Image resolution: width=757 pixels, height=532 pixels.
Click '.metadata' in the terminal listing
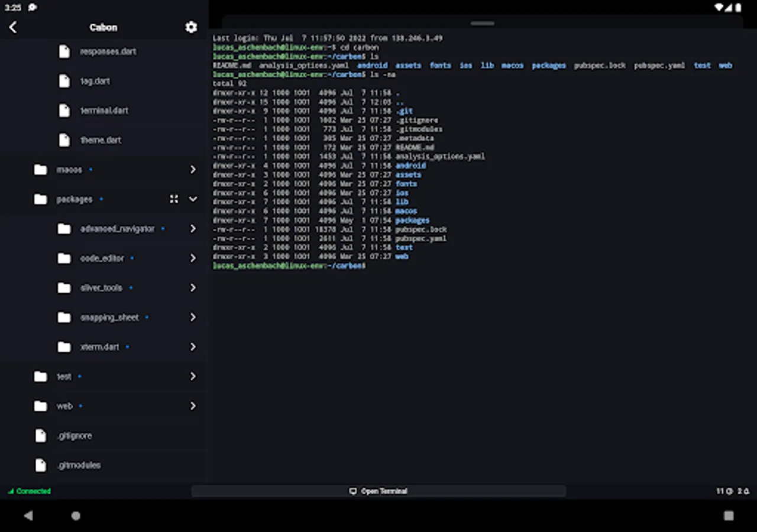click(415, 138)
